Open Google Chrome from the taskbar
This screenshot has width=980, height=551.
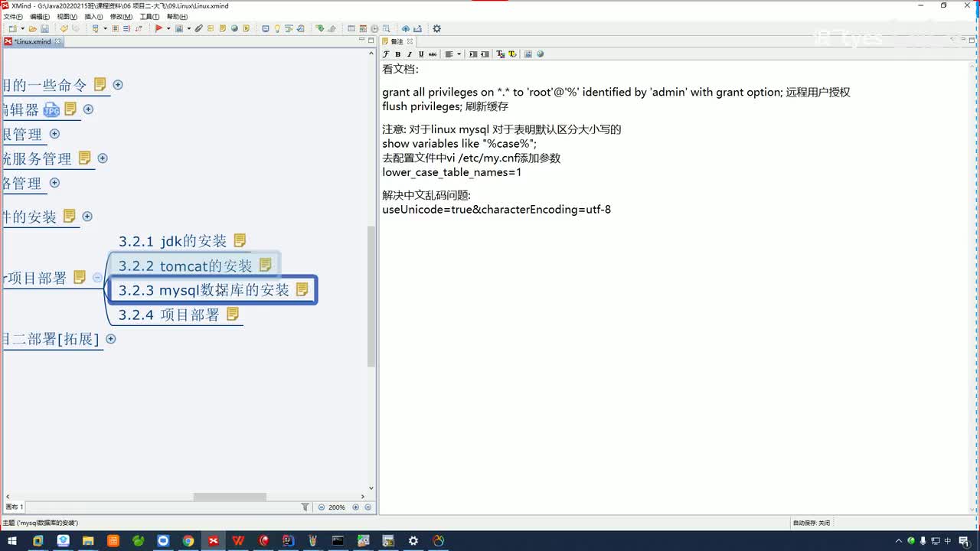click(188, 541)
